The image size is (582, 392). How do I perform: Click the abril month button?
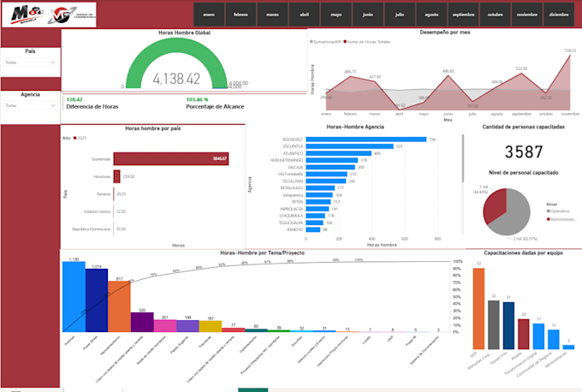tap(305, 15)
